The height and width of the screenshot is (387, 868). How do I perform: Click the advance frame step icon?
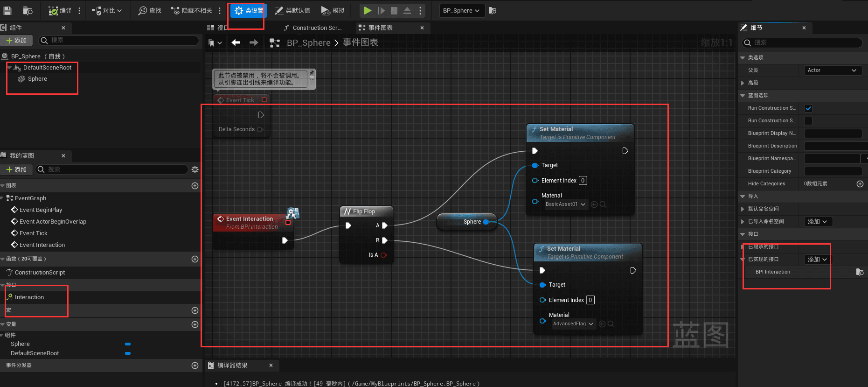pyautogui.click(x=381, y=10)
